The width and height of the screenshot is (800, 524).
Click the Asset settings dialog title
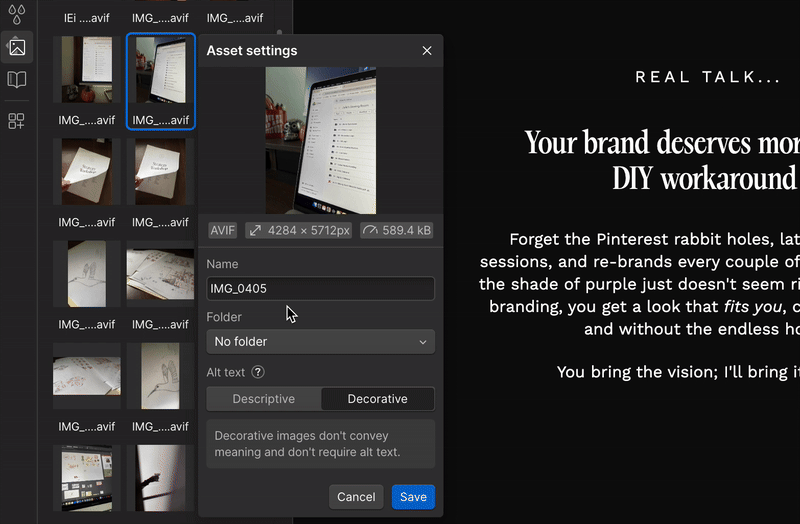coord(252,51)
